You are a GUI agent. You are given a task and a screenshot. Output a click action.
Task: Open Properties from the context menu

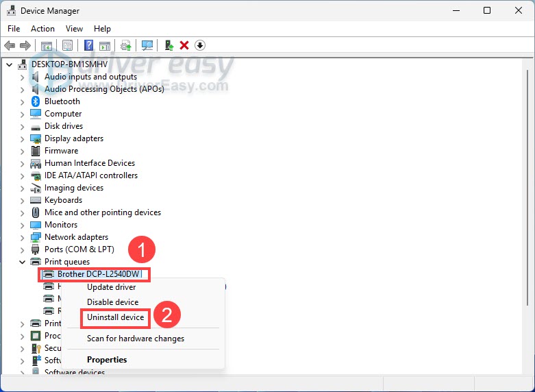[x=107, y=360]
